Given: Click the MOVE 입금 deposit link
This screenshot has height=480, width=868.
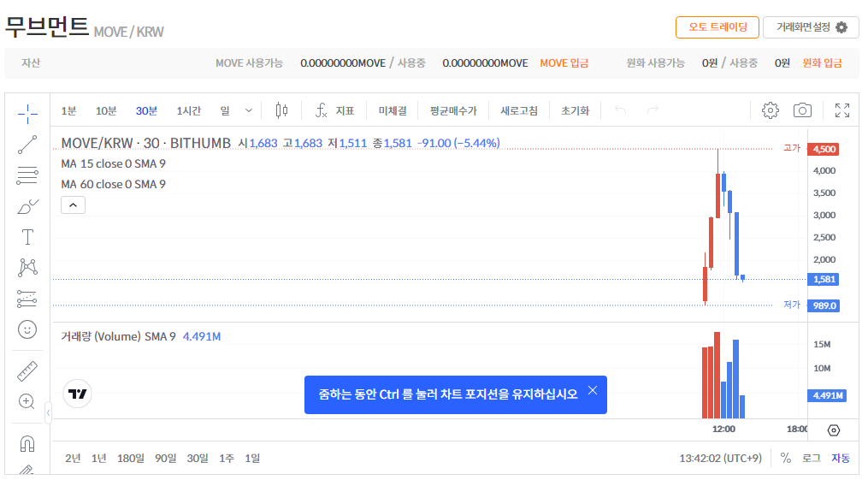Looking at the screenshot, I should (564, 63).
